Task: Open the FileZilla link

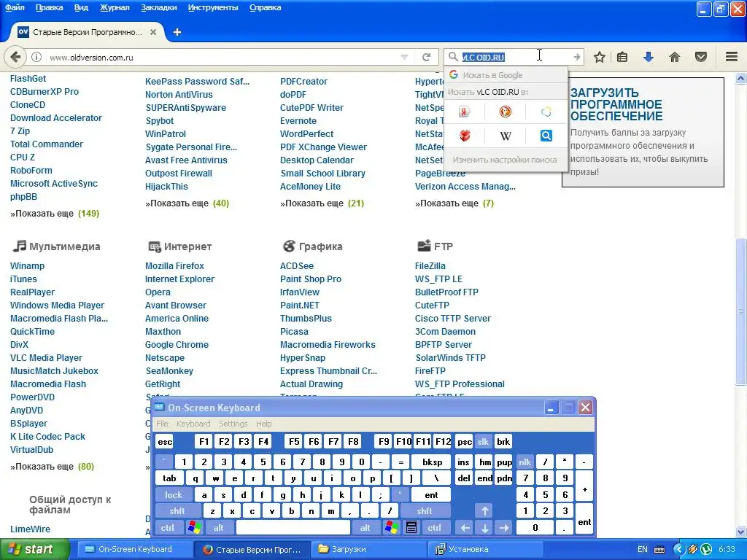Action: click(x=430, y=265)
